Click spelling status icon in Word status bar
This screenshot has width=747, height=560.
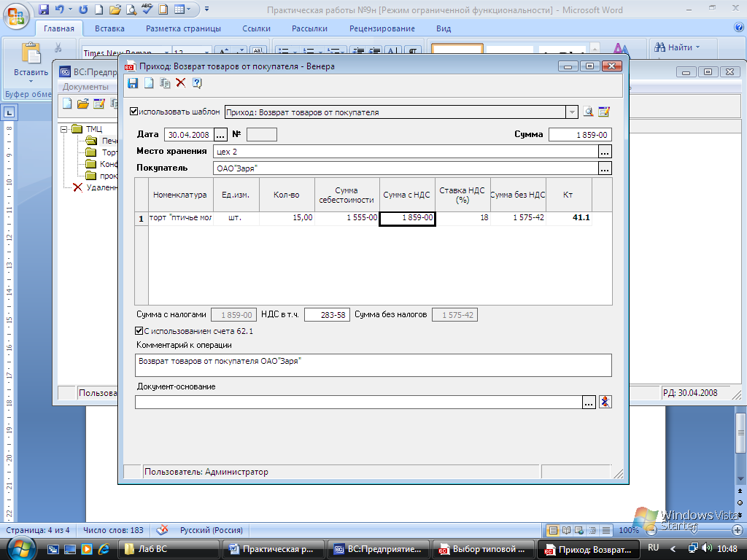point(162,529)
